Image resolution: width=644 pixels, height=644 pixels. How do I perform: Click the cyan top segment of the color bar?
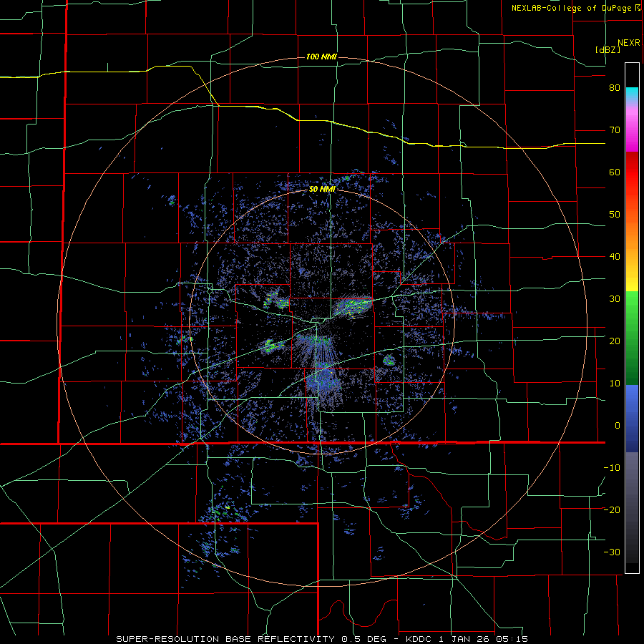632,94
